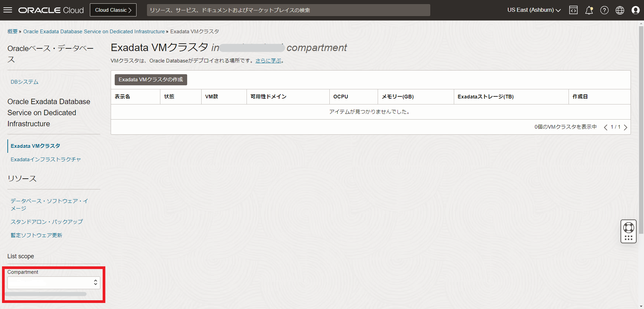Open the notifications bell
Viewport: 644px width, 309px height.
pyautogui.click(x=589, y=10)
